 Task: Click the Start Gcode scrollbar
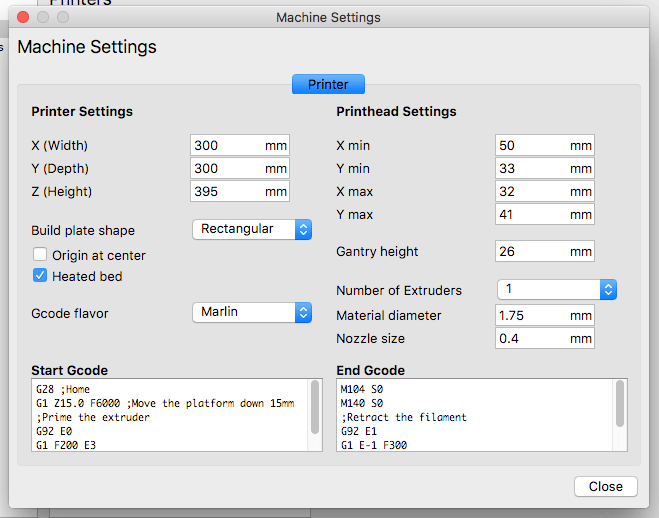(315, 407)
